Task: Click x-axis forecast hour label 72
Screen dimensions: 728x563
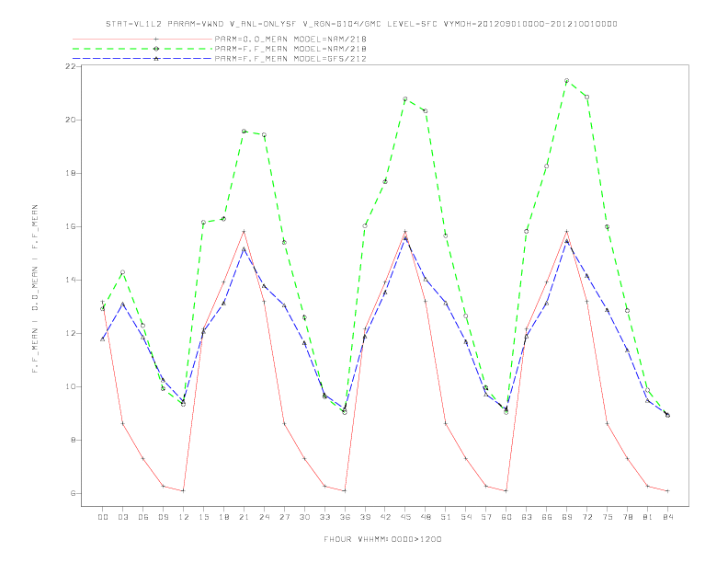Action: [586, 517]
